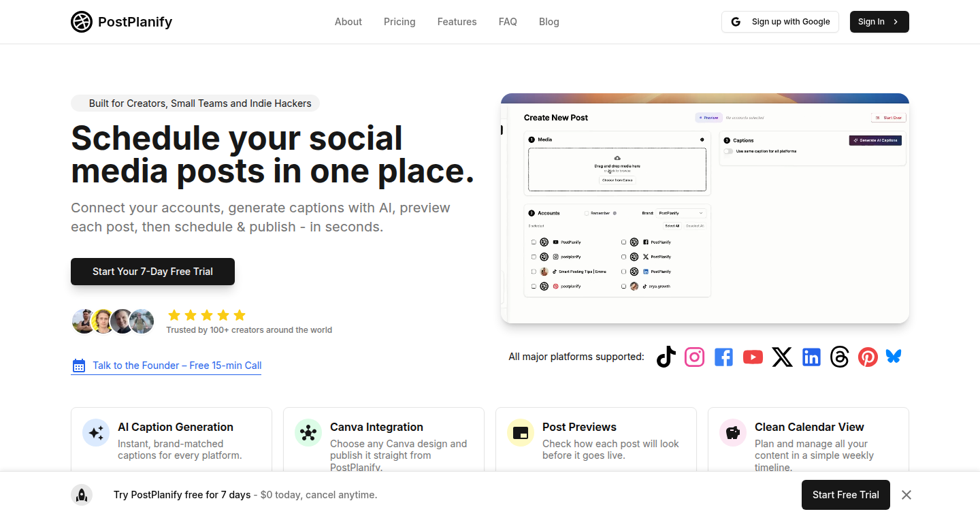Click the Facebook platform icon
The image size is (980, 518).
723,357
